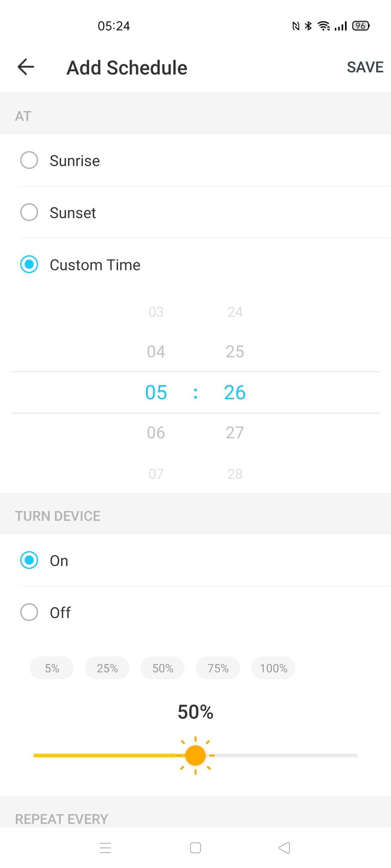The height and width of the screenshot is (868, 391).
Task: Select Custom Time radio option
Action: pos(29,264)
